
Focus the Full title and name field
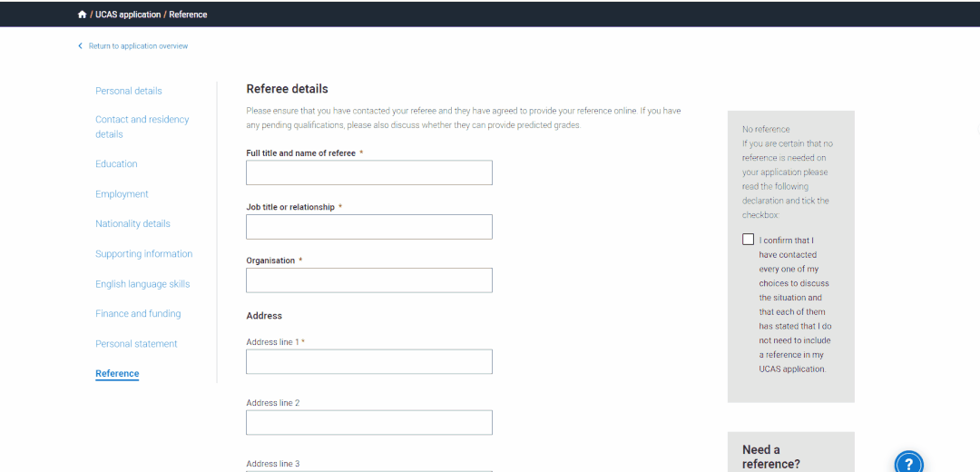pyautogui.click(x=368, y=172)
